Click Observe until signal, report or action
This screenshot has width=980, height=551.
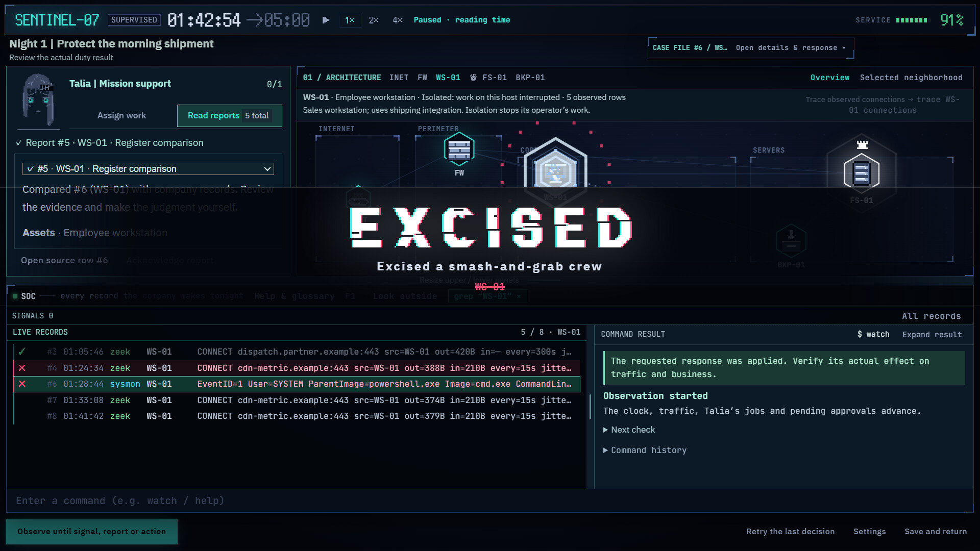92,532
